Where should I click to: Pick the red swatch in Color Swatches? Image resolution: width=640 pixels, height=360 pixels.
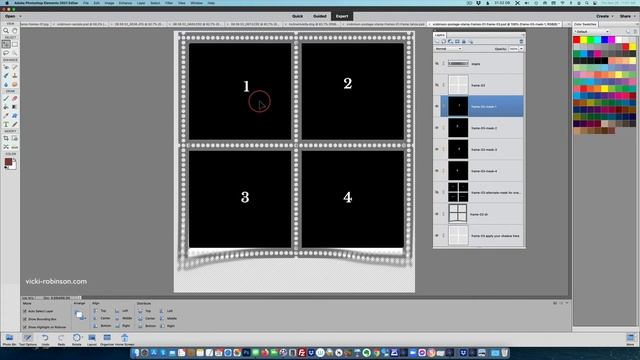(576, 40)
